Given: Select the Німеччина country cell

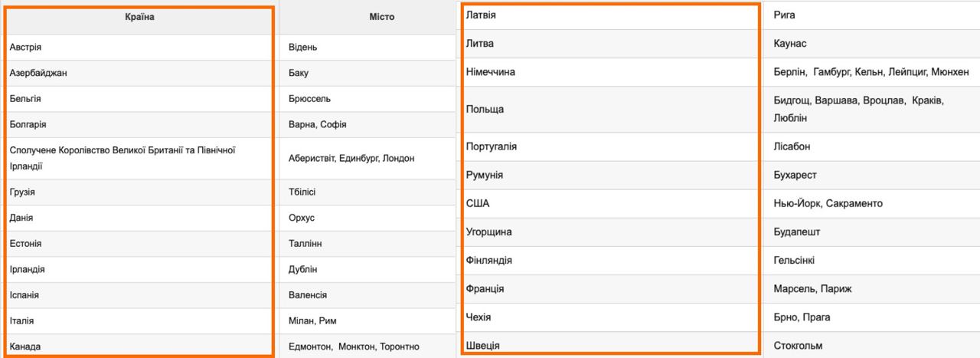Looking at the screenshot, I should [x=491, y=72].
